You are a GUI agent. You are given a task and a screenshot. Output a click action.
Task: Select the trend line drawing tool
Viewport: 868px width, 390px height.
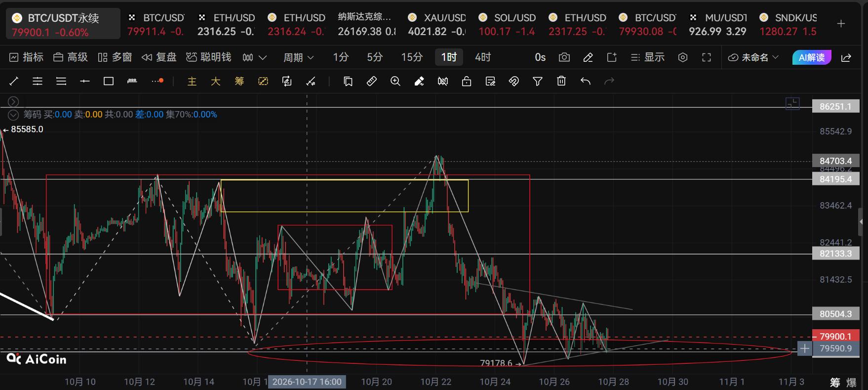pyautogui.click(x=14, y=81)
